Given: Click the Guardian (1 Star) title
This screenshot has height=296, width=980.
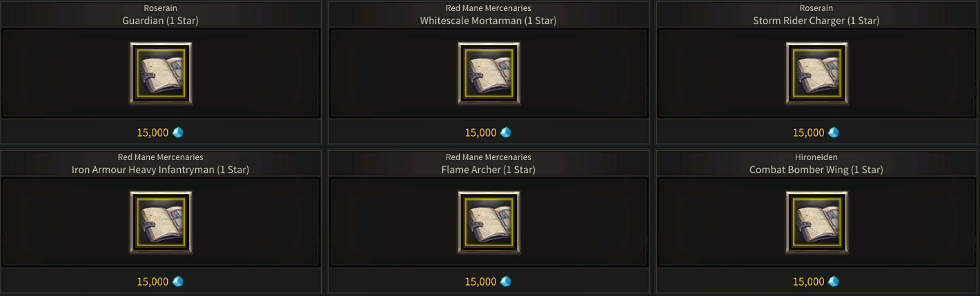Looking at the screenshot, I should click(161, 21).
